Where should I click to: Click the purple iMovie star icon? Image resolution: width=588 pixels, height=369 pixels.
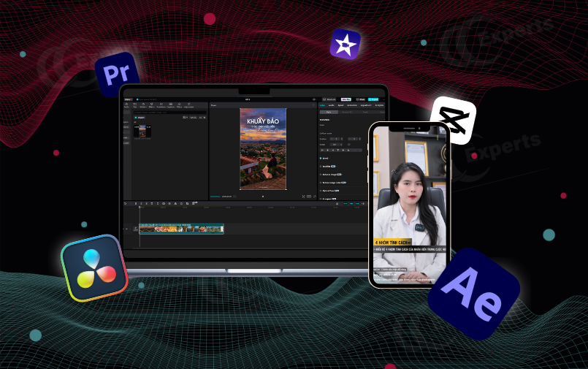[345, 45]
